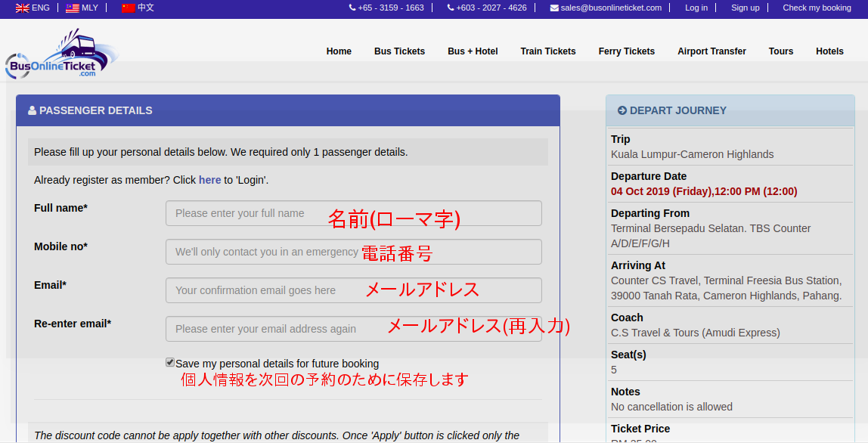The width and height of the screenshot is (868, 443).
Task: Click C.S Travel & Tours coach text
Action: tap(696, 333)
